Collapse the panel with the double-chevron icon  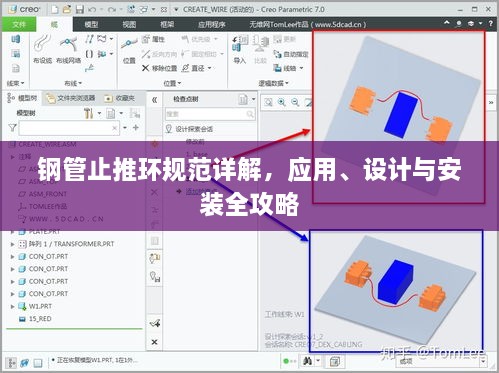(154, 100)
